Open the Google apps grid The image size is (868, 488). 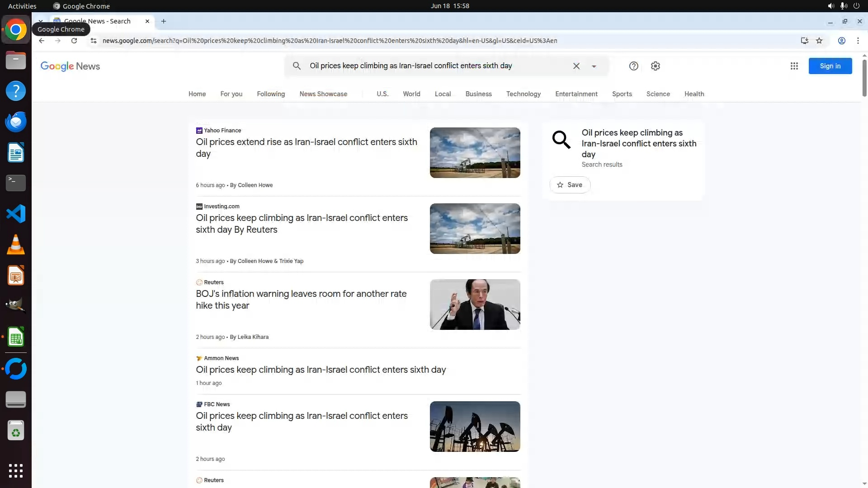tap(794, 66)
